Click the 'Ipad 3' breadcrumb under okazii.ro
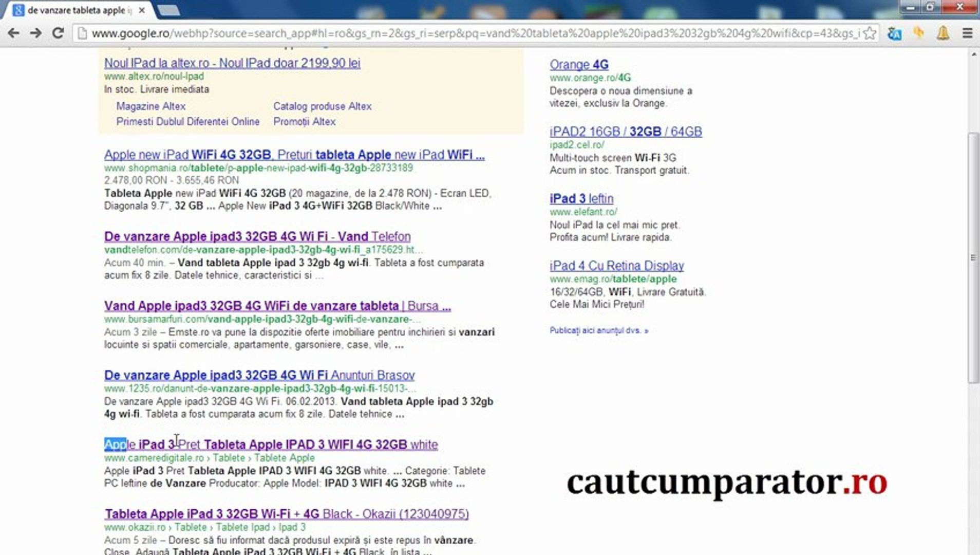The image size is (980, 555). pyautogui.click(x=292, y=527)
